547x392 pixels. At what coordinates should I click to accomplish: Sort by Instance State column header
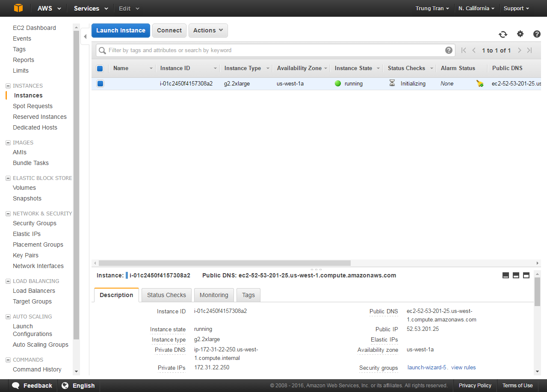(353, 68)
